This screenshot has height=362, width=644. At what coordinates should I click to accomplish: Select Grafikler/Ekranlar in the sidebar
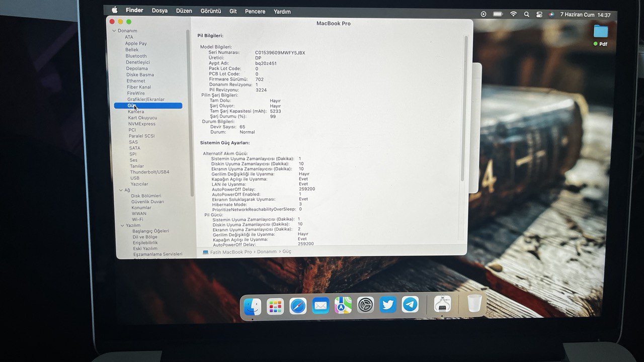click(146, 100)
